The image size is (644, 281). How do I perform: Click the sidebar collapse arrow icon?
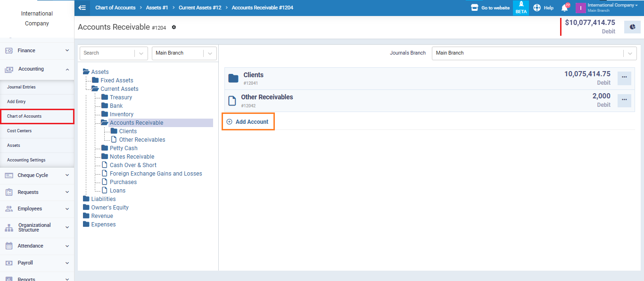(82, 8)
